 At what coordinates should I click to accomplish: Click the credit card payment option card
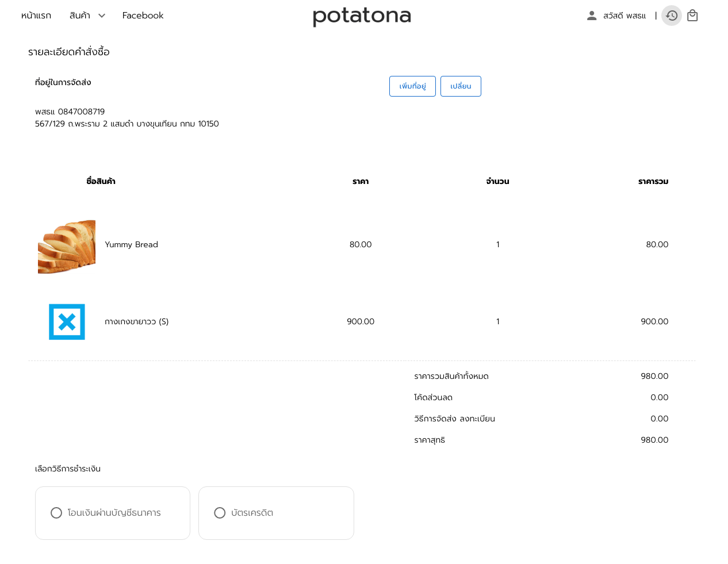[x=276, y=513]
